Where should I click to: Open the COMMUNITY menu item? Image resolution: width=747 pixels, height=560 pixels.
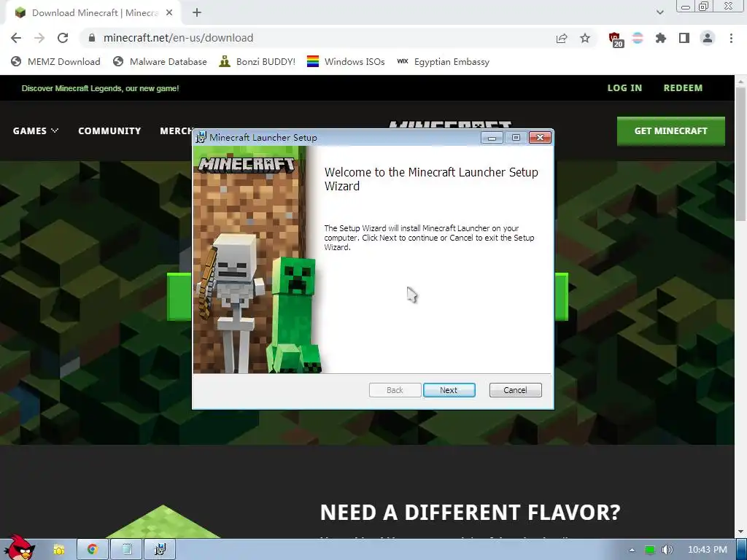pyautogui.click(x=109, y=131)
